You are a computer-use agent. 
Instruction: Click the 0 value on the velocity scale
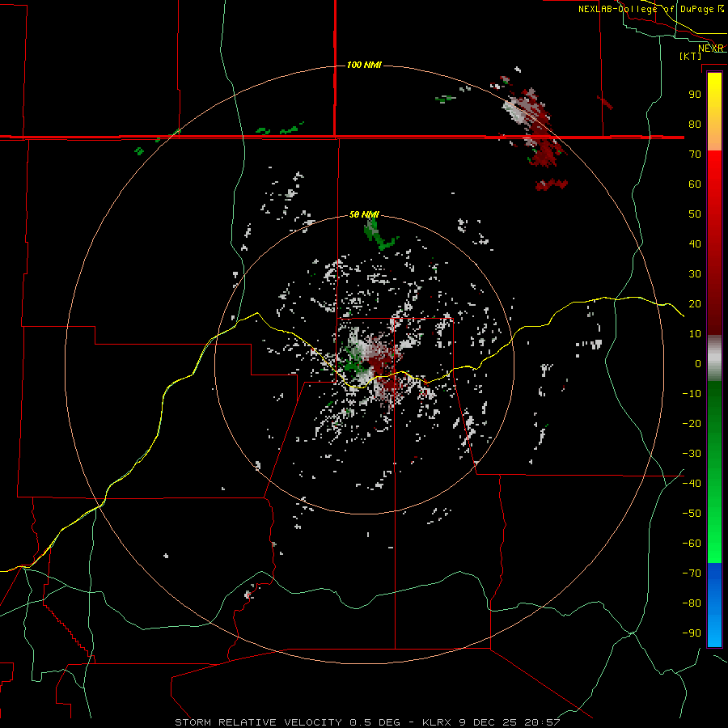(698, 363)
